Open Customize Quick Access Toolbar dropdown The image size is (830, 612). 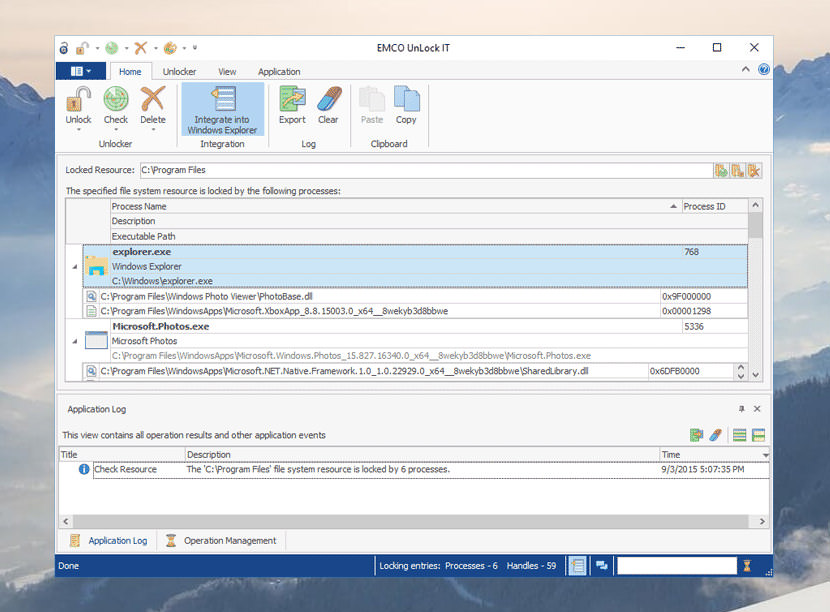point(195,48)
